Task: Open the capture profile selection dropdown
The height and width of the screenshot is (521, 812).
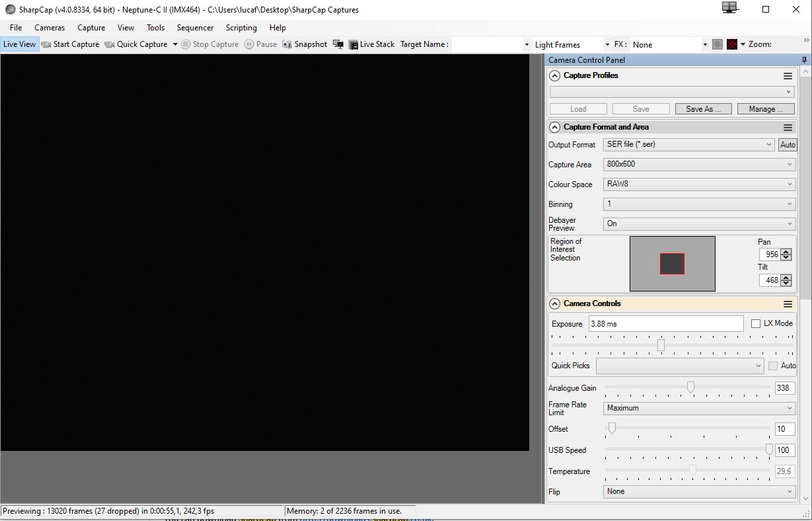Action: coord(672,92)
